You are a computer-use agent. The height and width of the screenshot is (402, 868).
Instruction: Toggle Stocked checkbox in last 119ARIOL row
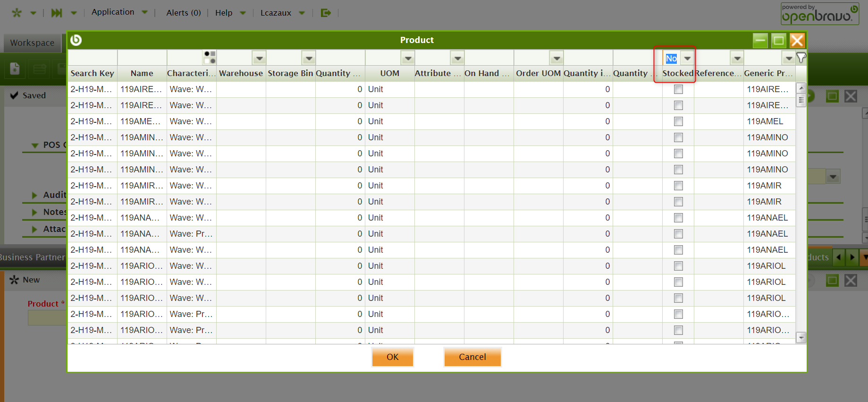coord(678,298)
